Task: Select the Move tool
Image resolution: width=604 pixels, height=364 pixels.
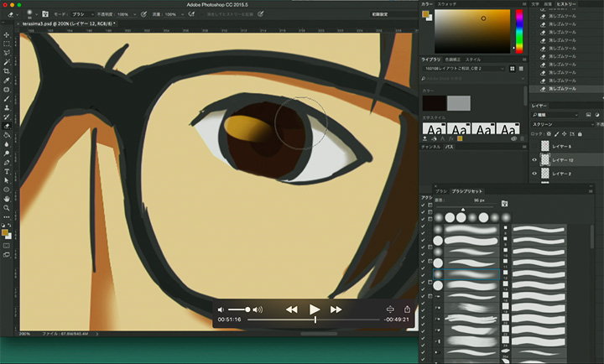Action: pos(7,35)
